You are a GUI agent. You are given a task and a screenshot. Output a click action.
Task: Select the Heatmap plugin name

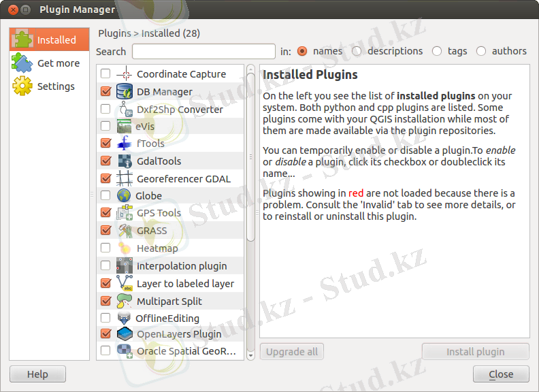[157, 248]
